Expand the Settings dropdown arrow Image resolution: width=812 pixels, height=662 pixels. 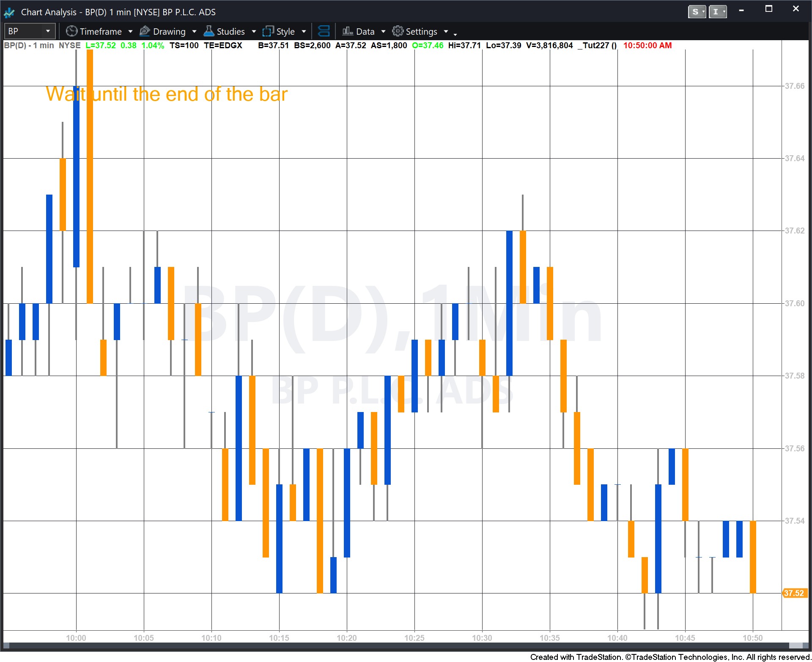(x=446, y=32)
